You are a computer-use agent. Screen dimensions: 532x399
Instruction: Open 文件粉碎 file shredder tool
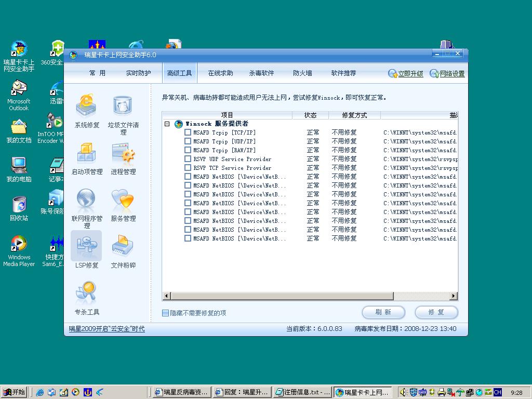tap(123, 251)
